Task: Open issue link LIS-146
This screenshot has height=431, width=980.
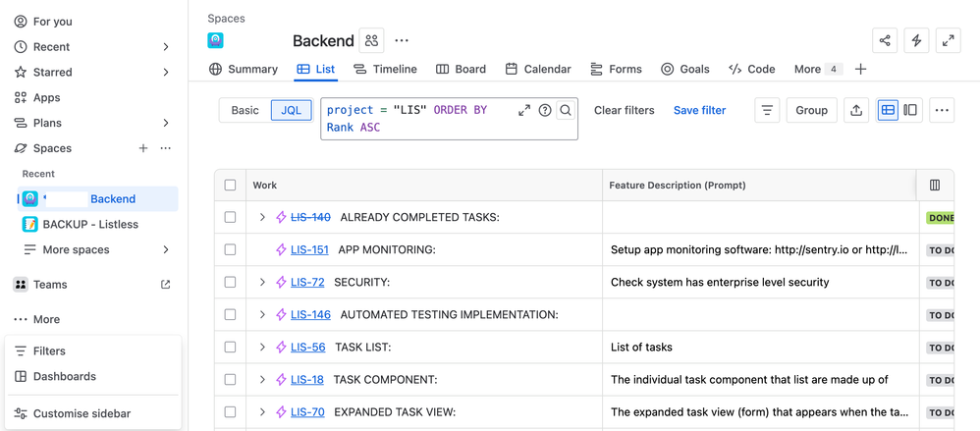Action: 310,315
